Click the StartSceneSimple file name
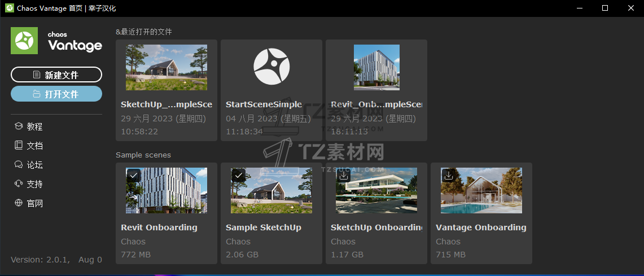The height and width of the screenshot is (276, 644). point(264,104)
